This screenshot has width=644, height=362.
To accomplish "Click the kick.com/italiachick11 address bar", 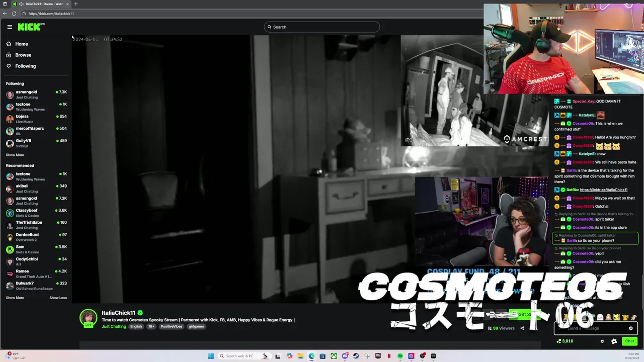I will (252, 14).
